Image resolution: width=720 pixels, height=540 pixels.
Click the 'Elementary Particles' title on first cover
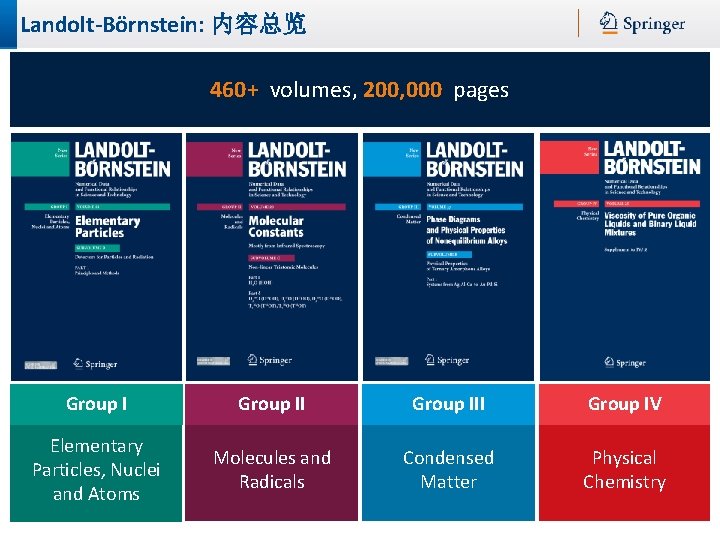(107, 226)
